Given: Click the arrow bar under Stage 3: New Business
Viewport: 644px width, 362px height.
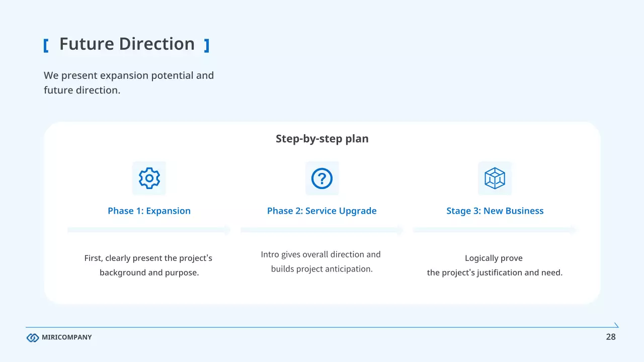Looking at the screenshot, I should [495, 230].
